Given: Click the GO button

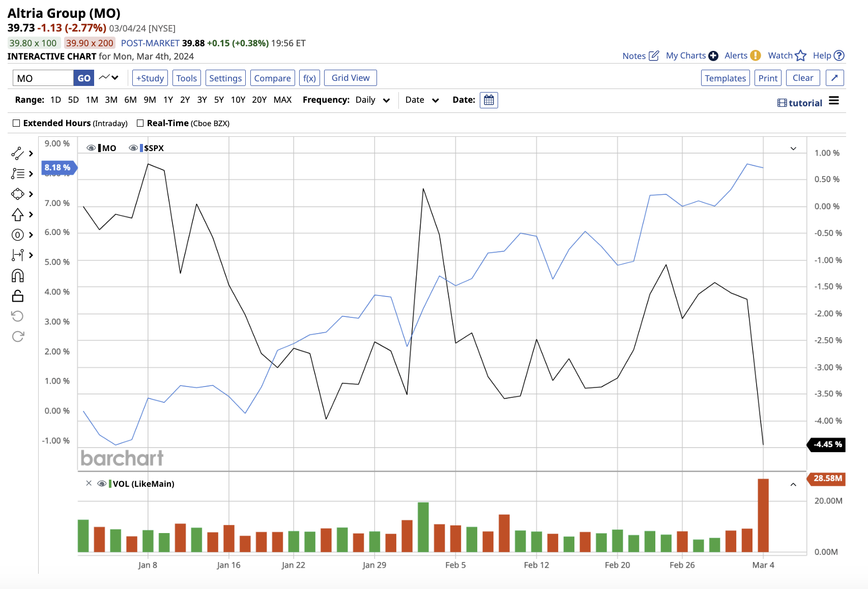Looking at the screenshot, I should click(x=84, y=78).
